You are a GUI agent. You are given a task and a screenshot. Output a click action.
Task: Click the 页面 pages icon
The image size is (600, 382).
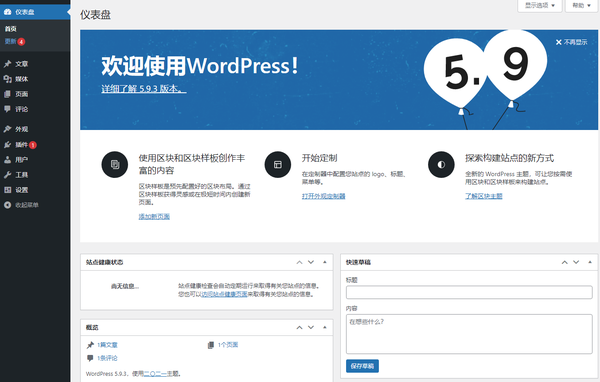click(x=7, y=94)
